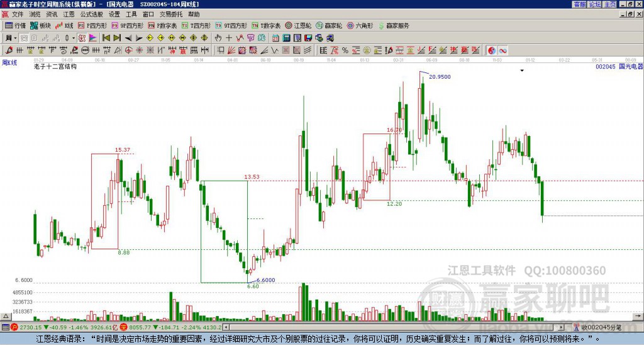Select the percent % retracement tool

(x=345, y=50)
